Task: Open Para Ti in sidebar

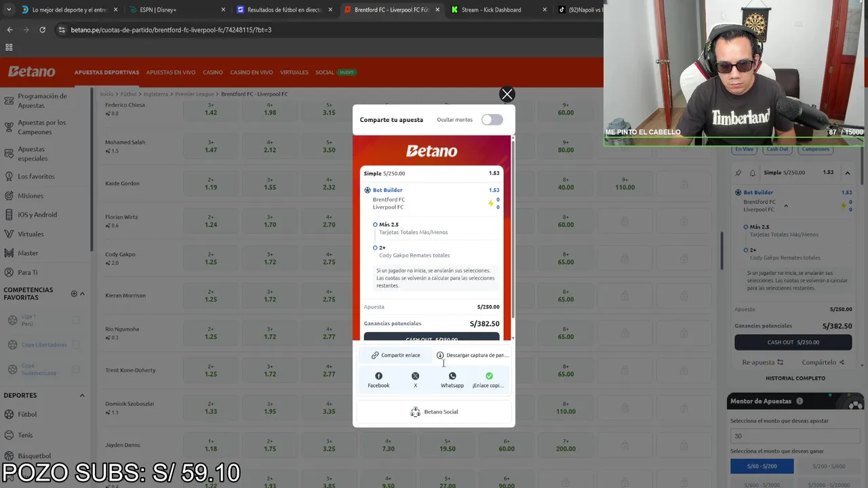Action: 28,272
